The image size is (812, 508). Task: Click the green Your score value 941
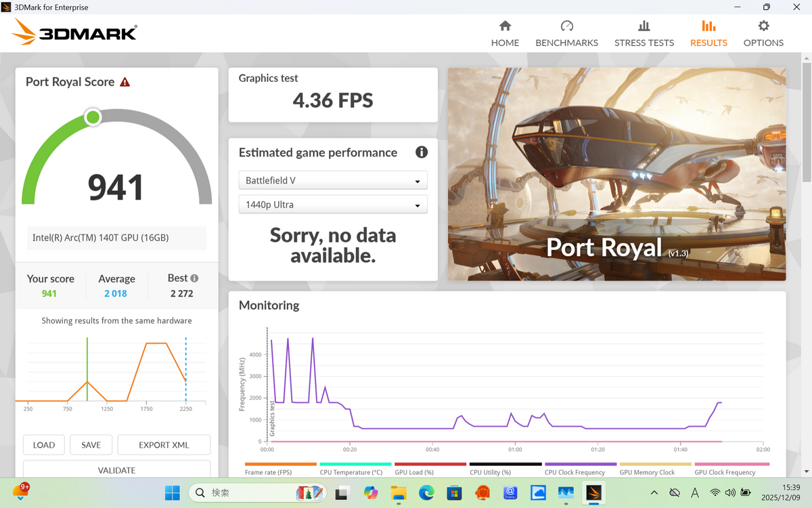pyautogui.click(x=49, y=293)
